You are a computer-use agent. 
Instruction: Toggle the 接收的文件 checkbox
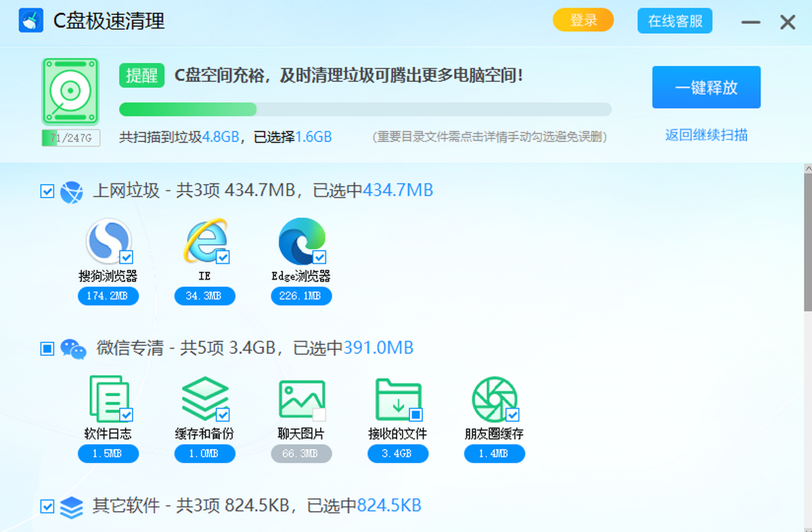(x=415, y=414)
